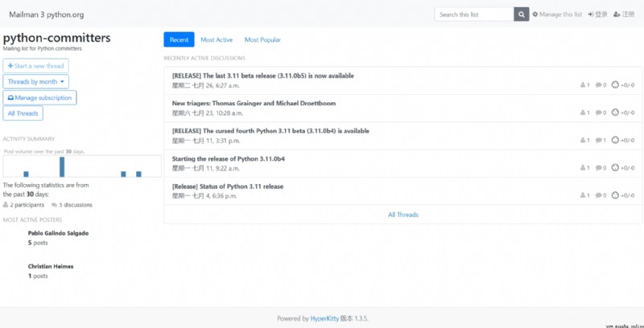Screen dimensions: 644x328
Task: Open Christian Heimes's profile
Action: coord(51,266)
